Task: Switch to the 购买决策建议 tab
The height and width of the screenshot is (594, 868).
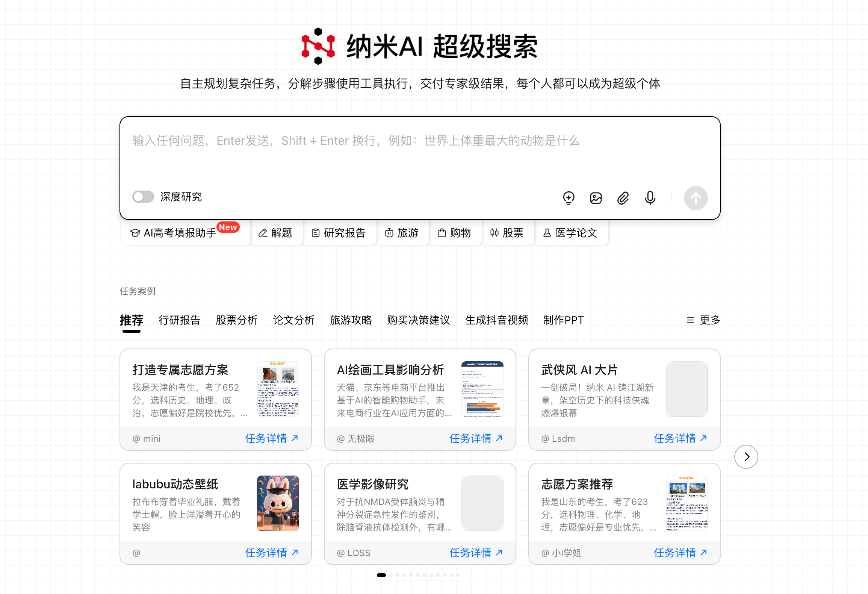Action: point(418,320)
